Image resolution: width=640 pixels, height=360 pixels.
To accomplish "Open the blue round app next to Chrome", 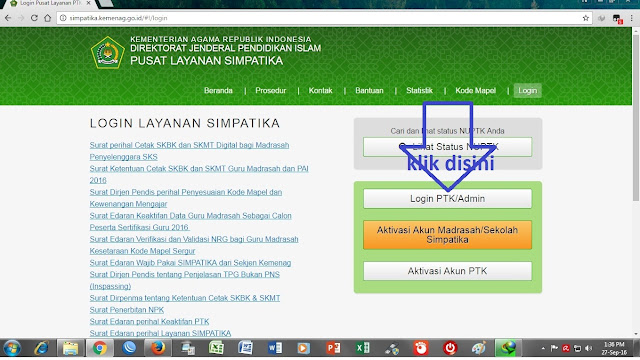I will pos(129,348).
